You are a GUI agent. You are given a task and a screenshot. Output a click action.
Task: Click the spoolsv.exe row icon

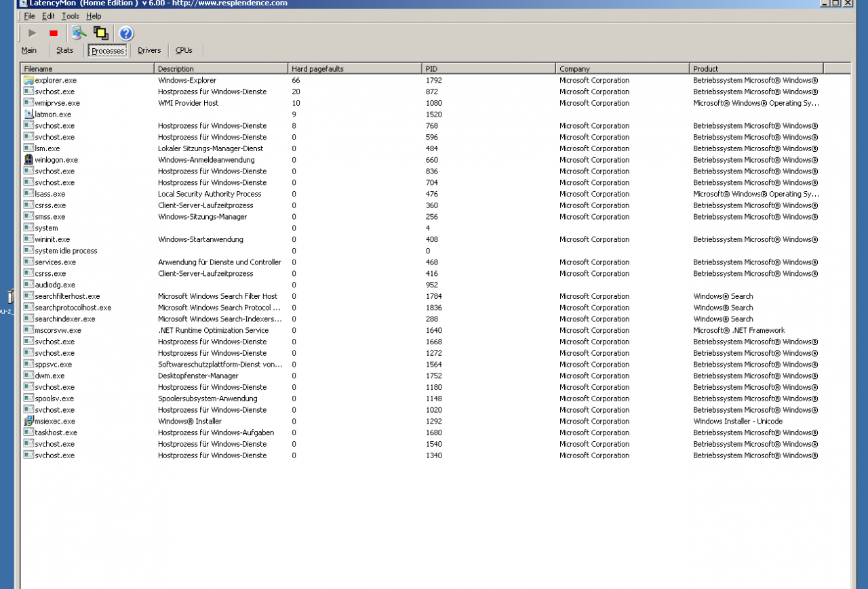point(28,398)
